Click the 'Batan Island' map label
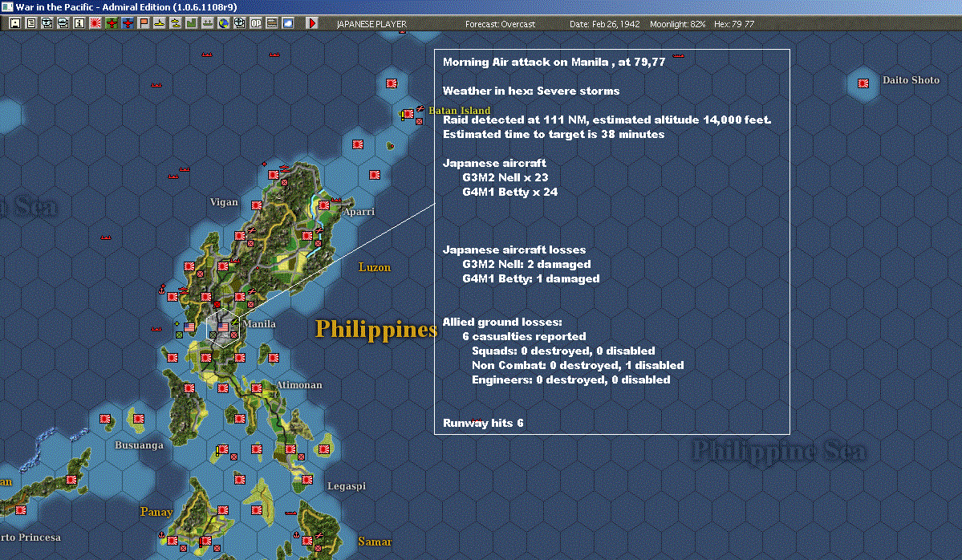962x560 pixels. (x=460, y=111)
